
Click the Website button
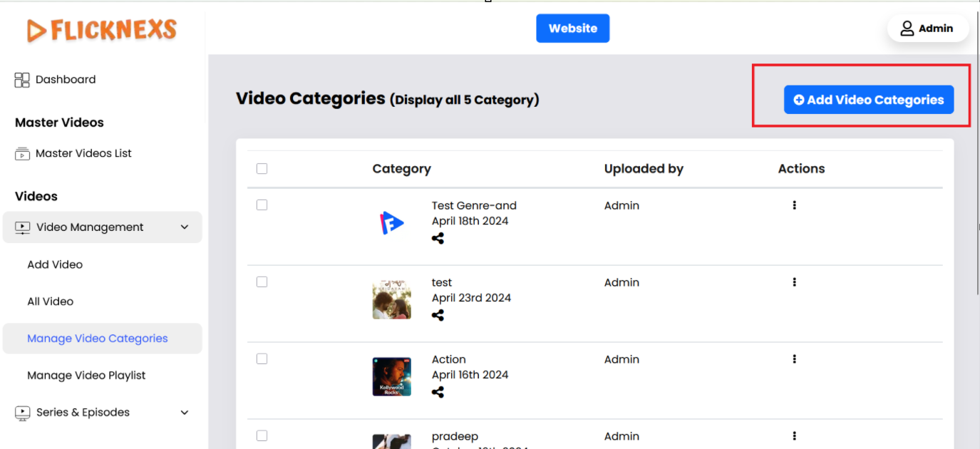coord(572,29)
